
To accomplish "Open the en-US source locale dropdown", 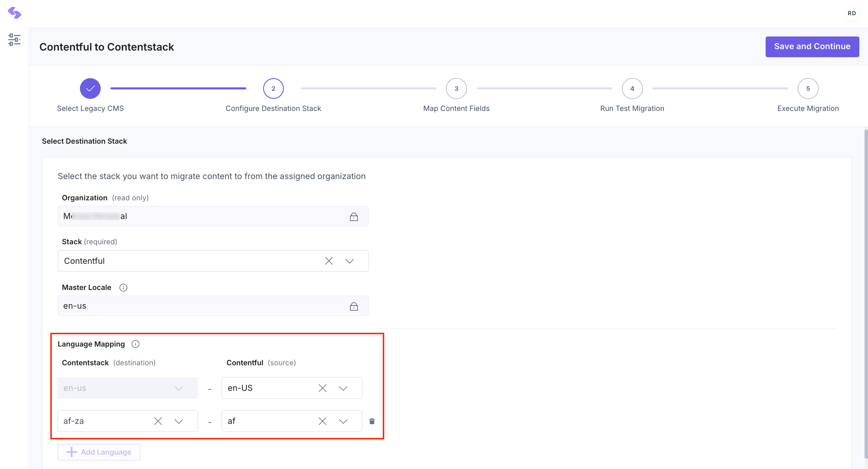I will (x=343, y=388).
